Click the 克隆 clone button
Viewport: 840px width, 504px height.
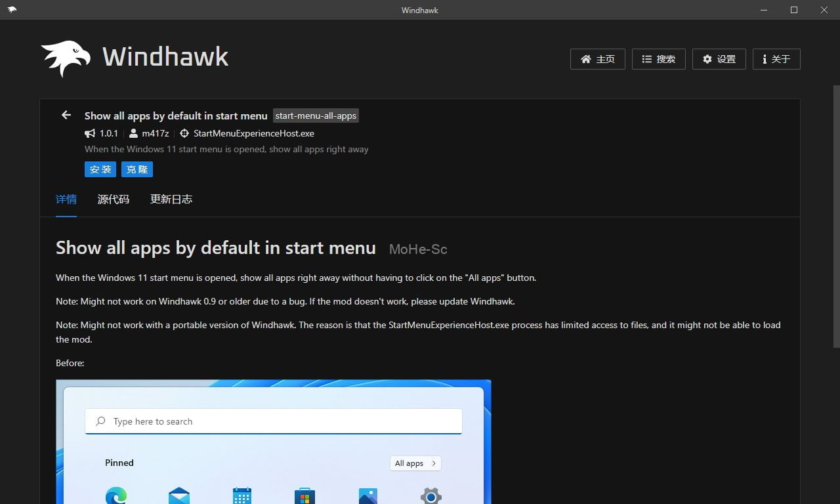click(137, 169)
